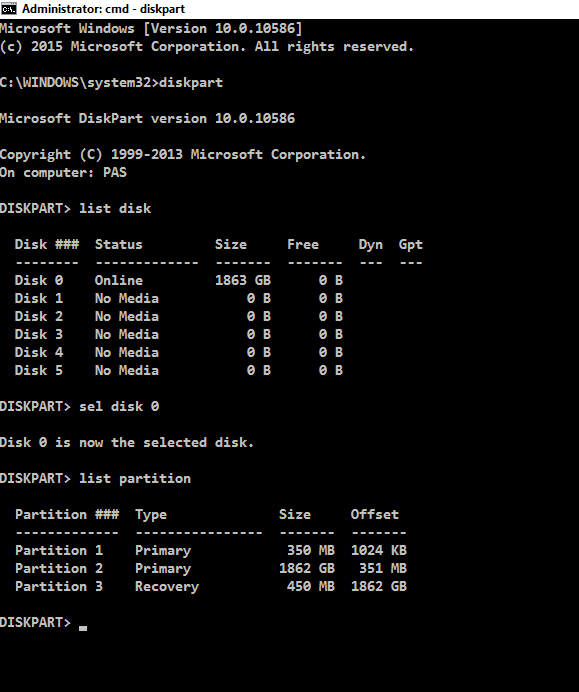Image resolution: width=579 pixels, height=692 pixels.
Task: Click the 'Status' column header
Action: pos(119,244)
